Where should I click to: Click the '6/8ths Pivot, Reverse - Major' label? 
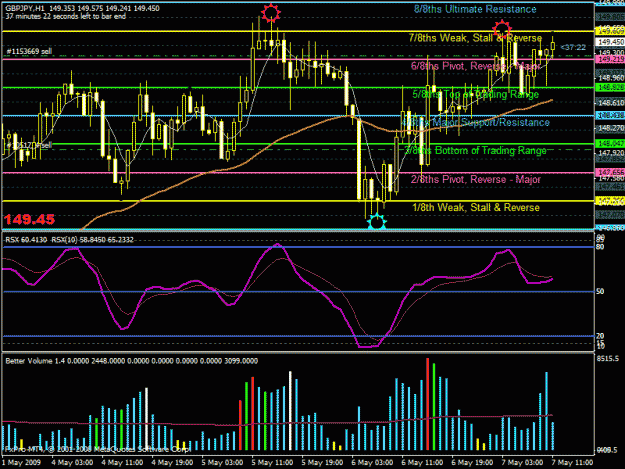click(475, 66)
